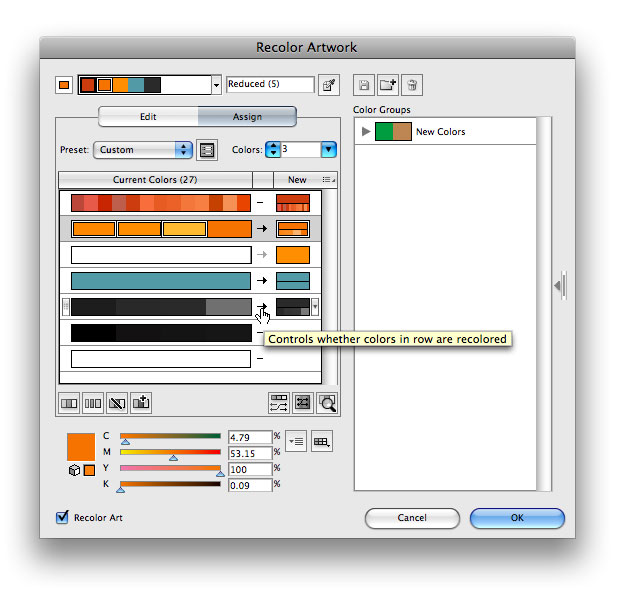Click exclude selected colors icon
The image size is (620, 599).
pyautogui.click(x=117, y=402)
